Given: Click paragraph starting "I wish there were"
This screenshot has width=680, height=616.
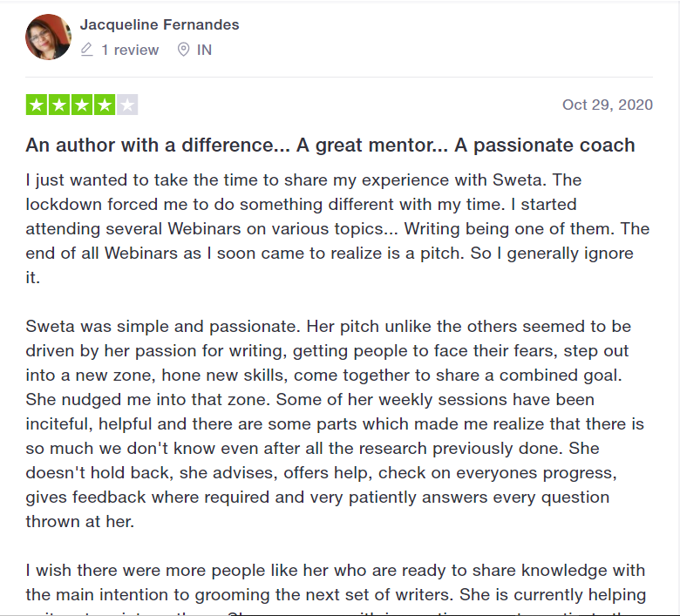Looking at the screenshot, I should [336, 582].
